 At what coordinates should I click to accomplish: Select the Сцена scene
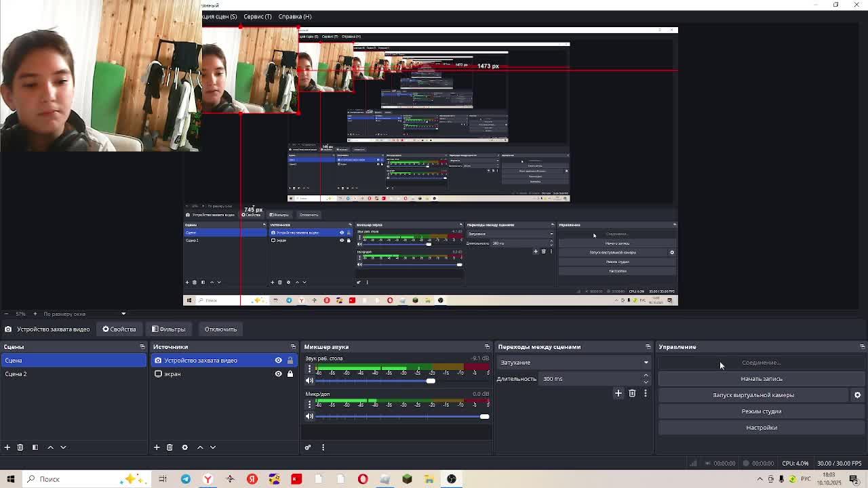(x=73, y=361)
